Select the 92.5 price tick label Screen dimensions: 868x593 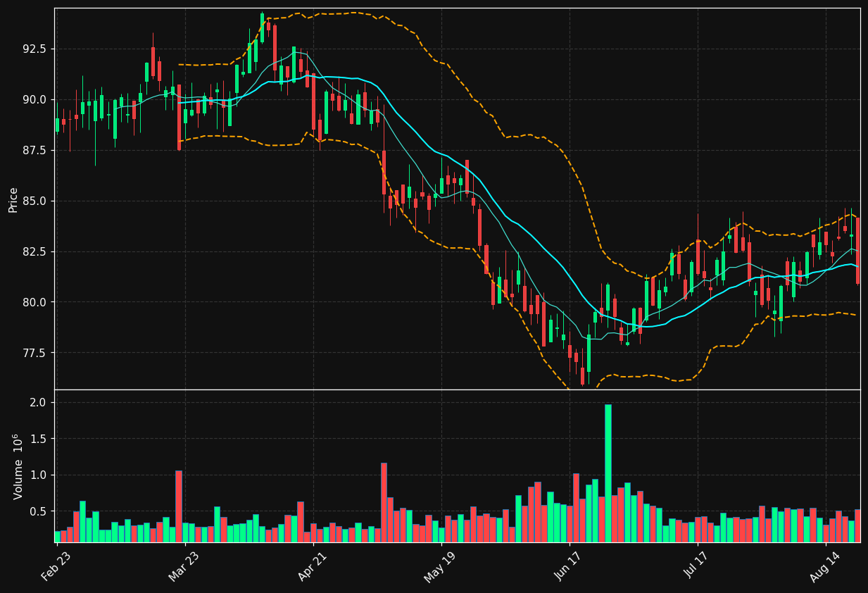click(x=34, y=49)
